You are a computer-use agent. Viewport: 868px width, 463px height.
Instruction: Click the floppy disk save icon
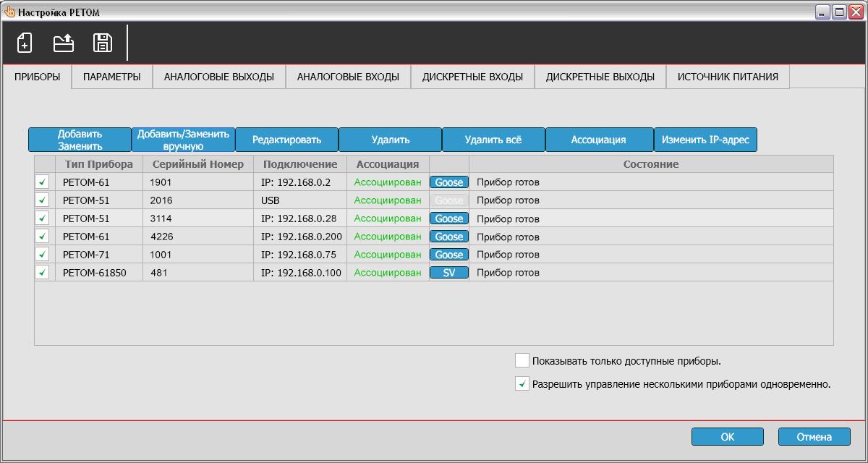(x=103, y=43)
